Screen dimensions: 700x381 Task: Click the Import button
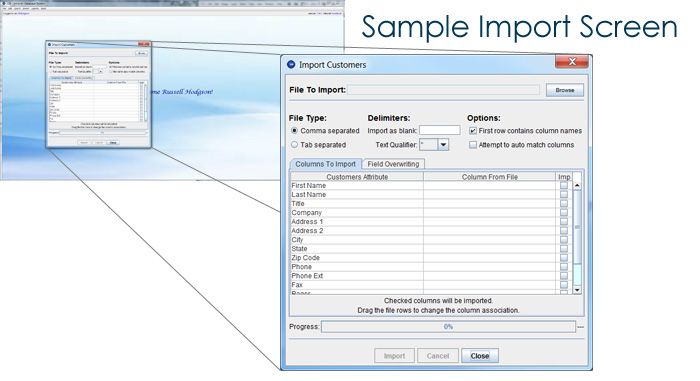[x=394, y=356]
